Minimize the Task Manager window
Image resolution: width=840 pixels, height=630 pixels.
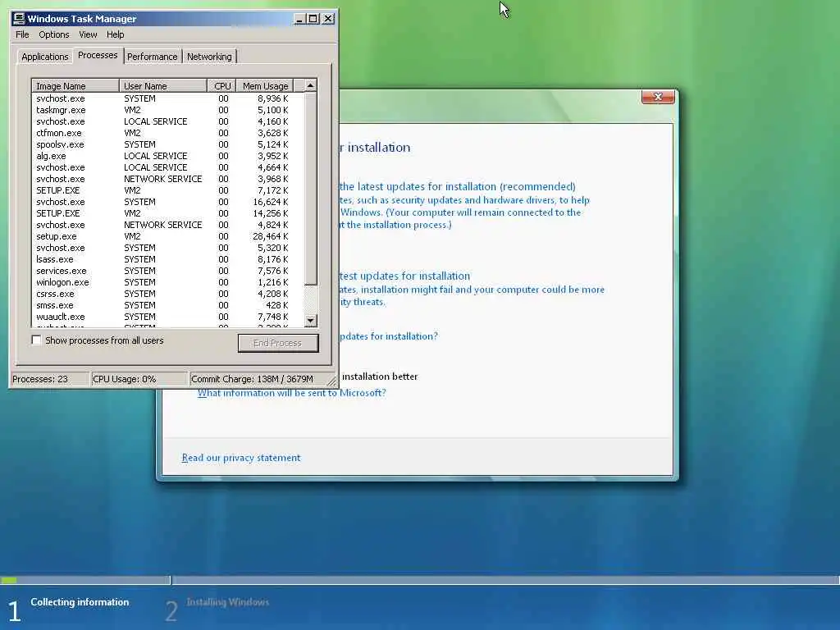pyautogui.click(x=299, y=19)
